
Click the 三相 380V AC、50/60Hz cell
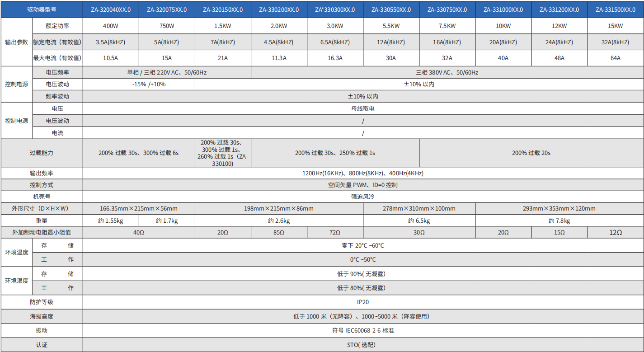click(447, 72)
